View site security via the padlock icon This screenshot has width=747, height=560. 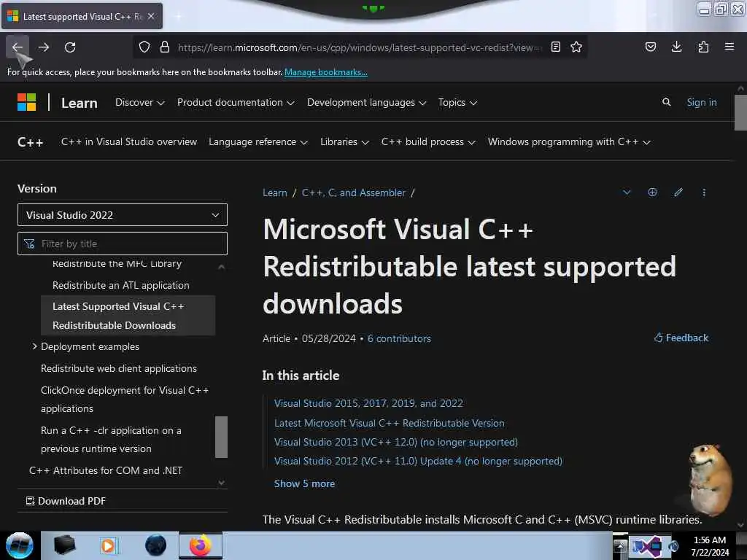point(165,47)
